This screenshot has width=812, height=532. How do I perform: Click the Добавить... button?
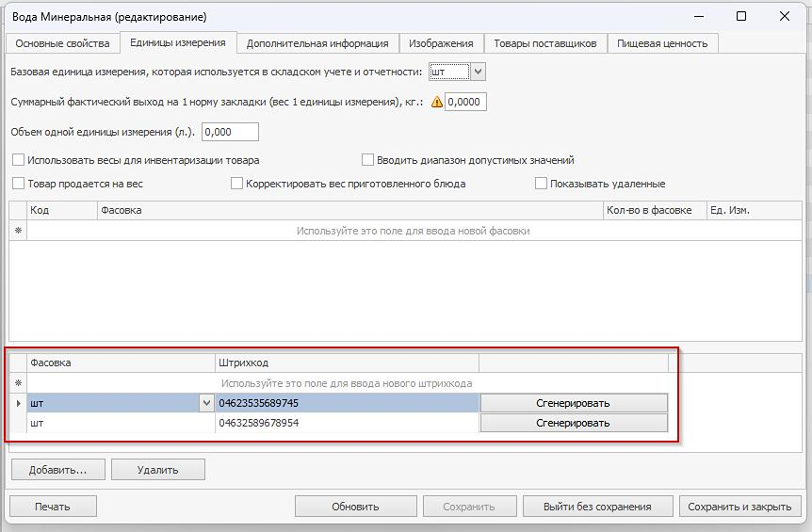(57, 469)
